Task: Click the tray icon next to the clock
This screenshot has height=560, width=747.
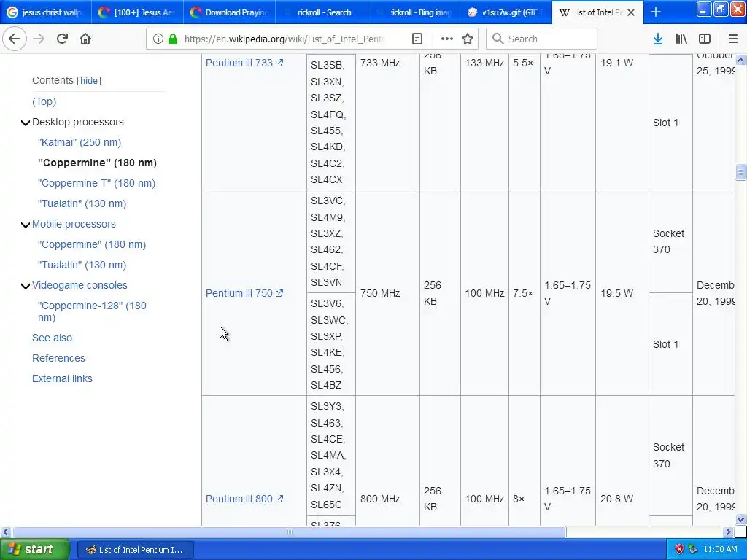Action: pyautogui.click(x=693, y=549)
